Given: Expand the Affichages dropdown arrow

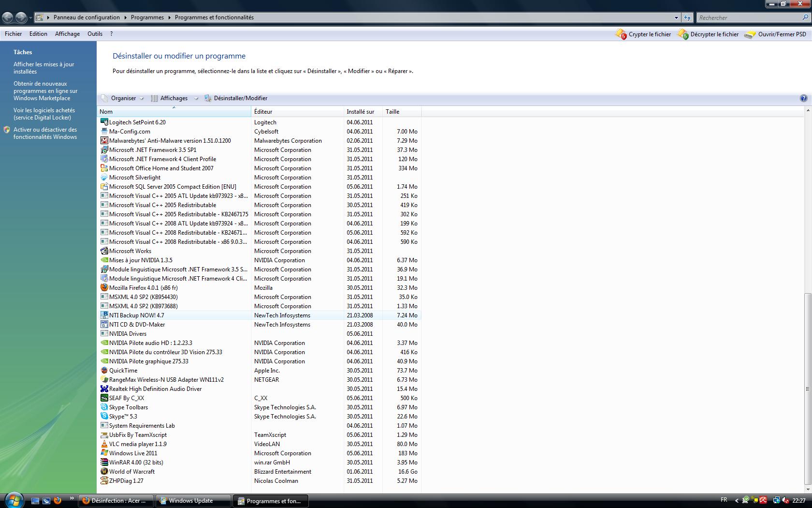Looking at the screenshot, I should coord(196,98).
